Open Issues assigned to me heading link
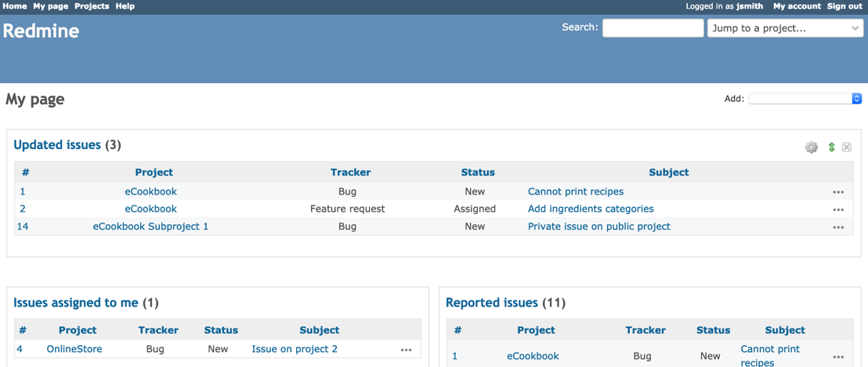868x367 pixels. pyautogui.click(x=76, y=303)
